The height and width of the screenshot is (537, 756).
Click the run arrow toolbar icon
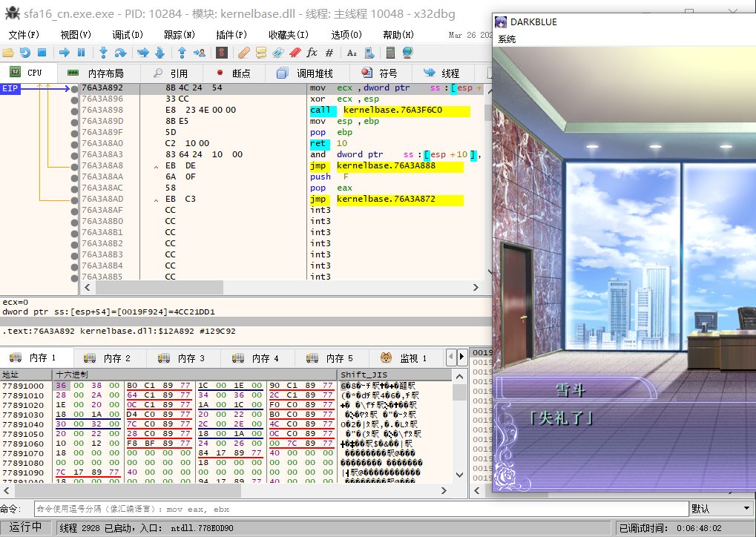(64, 53)
